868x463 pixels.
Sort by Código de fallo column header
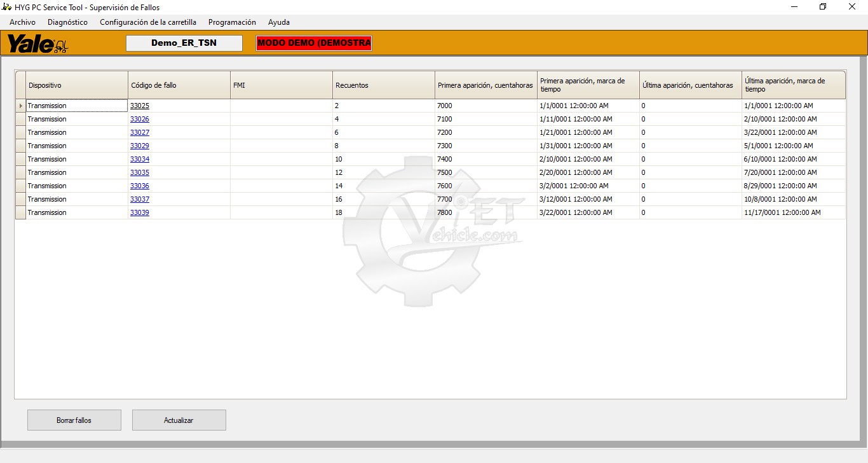coord(179,85)
